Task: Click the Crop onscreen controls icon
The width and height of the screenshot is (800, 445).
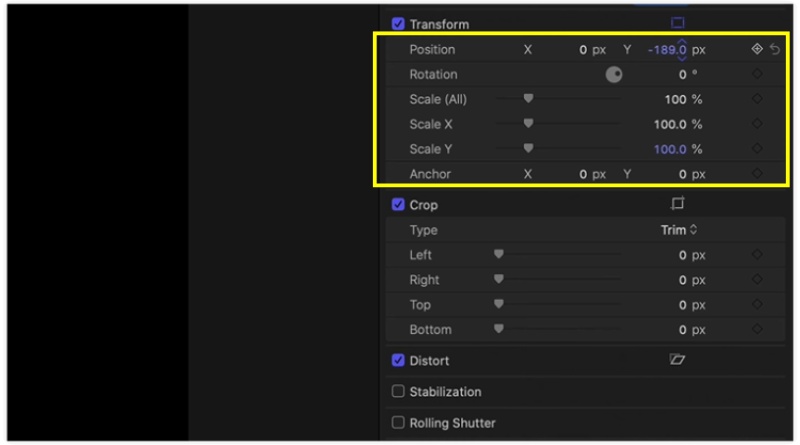Action: pos(677,204)
